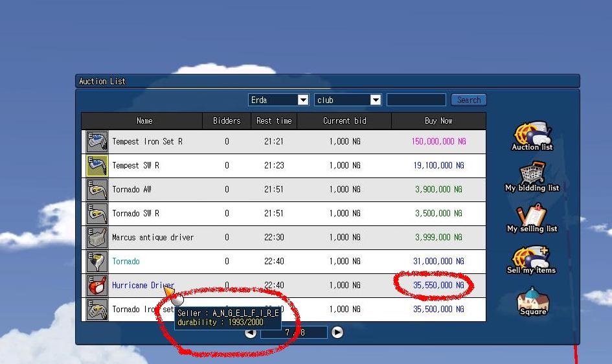Expand the club category dropdown

click(x=375, y=100)
